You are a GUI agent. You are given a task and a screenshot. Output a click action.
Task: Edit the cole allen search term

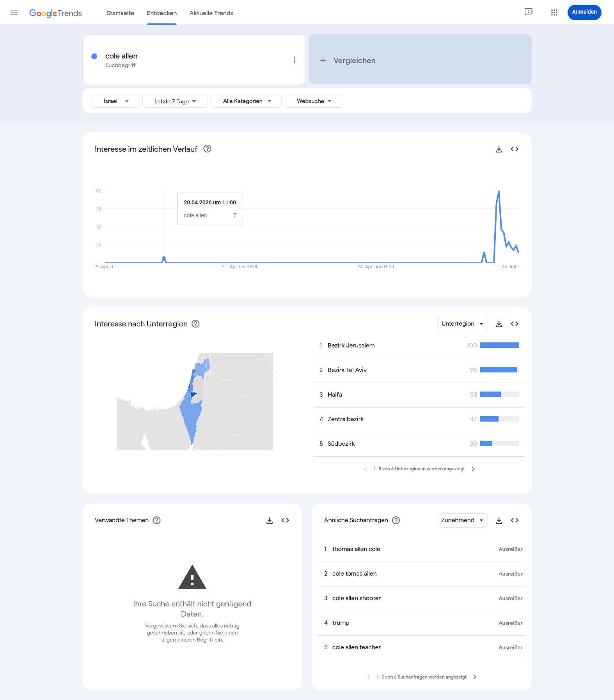pos(121,56)
